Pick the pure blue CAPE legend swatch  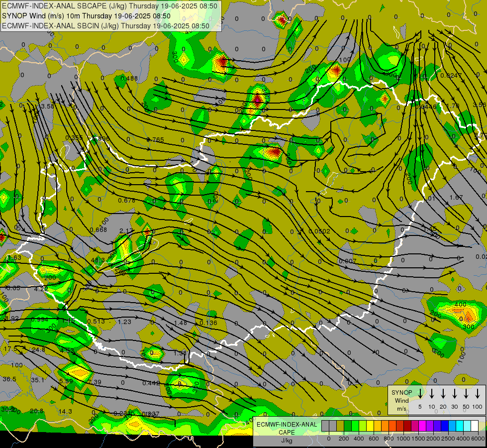[444, 426]
